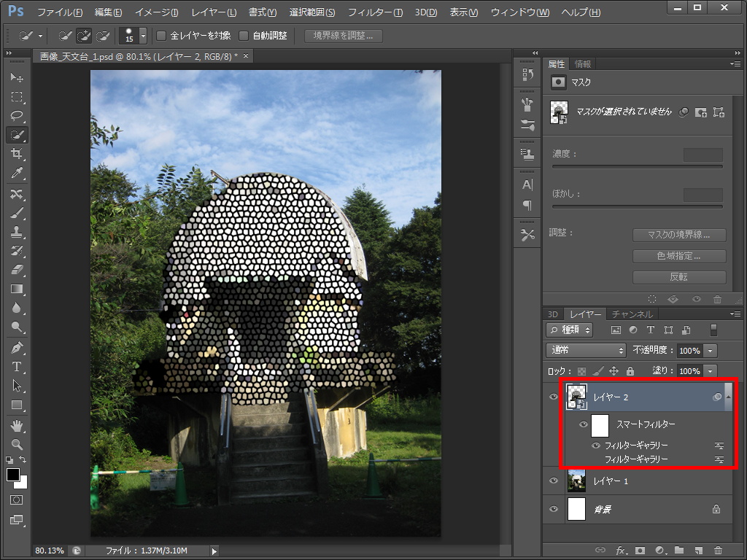Enable 全レイヤーを対象 checkbox
The image size is (747, 560).
pos(161,36)
